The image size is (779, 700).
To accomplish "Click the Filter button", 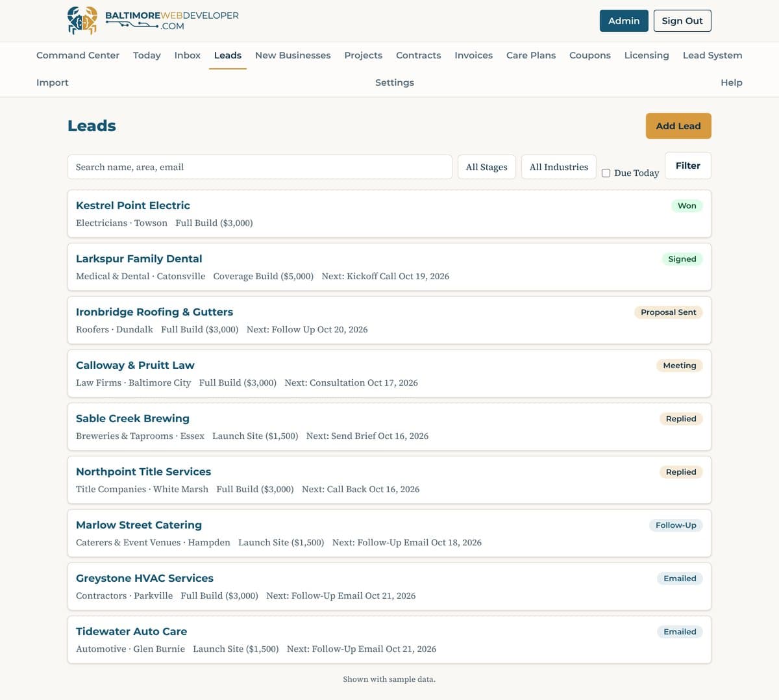I will (x=688, y=166).
